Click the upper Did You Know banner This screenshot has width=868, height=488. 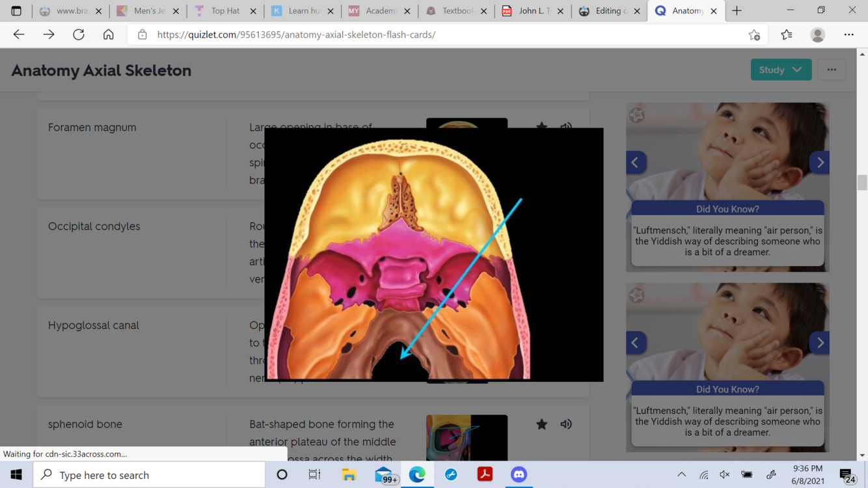pyautogui.click(x=727, y=209)
